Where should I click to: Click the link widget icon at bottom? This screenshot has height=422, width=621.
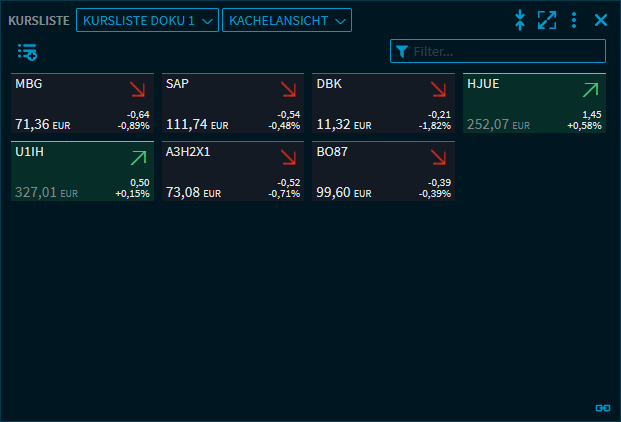point(602,408)
